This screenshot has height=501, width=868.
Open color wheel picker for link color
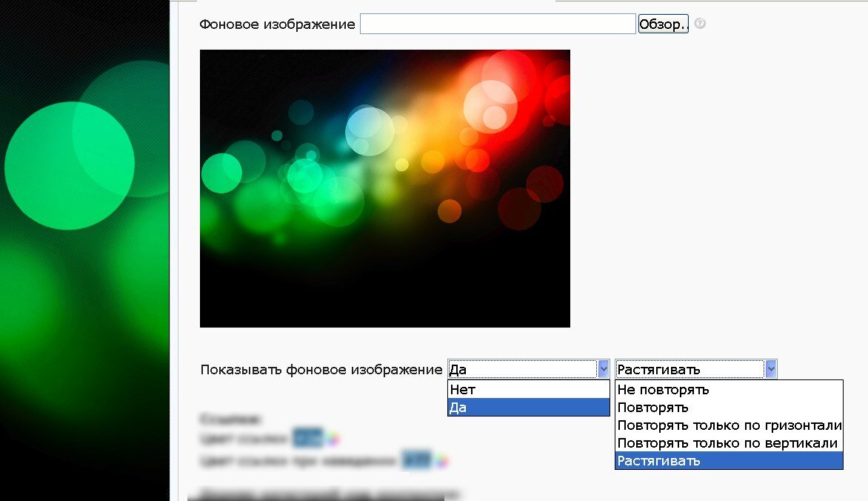coord(334,439)
